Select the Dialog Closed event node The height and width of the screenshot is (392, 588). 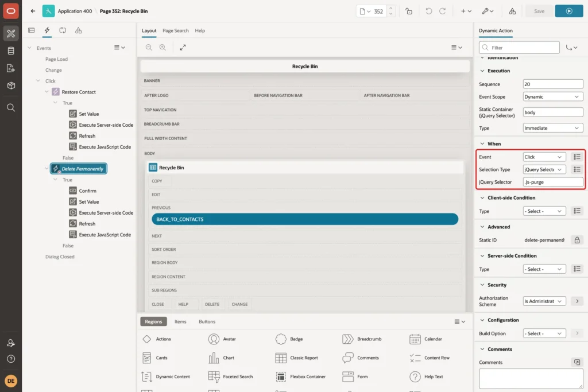(60, 257)
